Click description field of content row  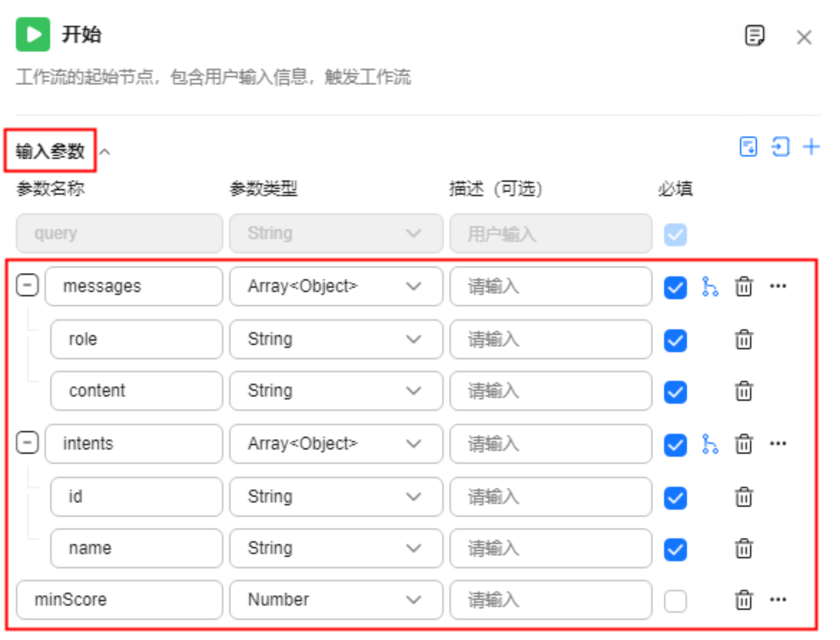551,391
